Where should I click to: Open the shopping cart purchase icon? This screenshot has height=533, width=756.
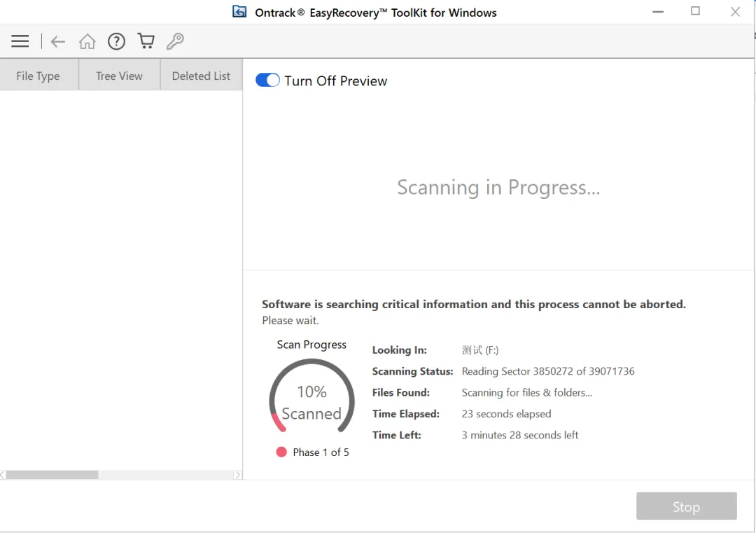[146, 41]
